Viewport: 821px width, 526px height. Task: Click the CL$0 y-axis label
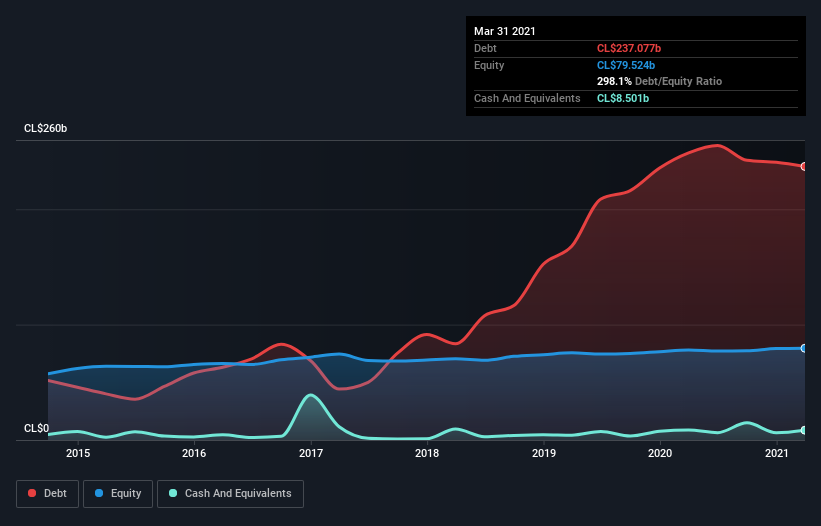(x=37, y=428)
